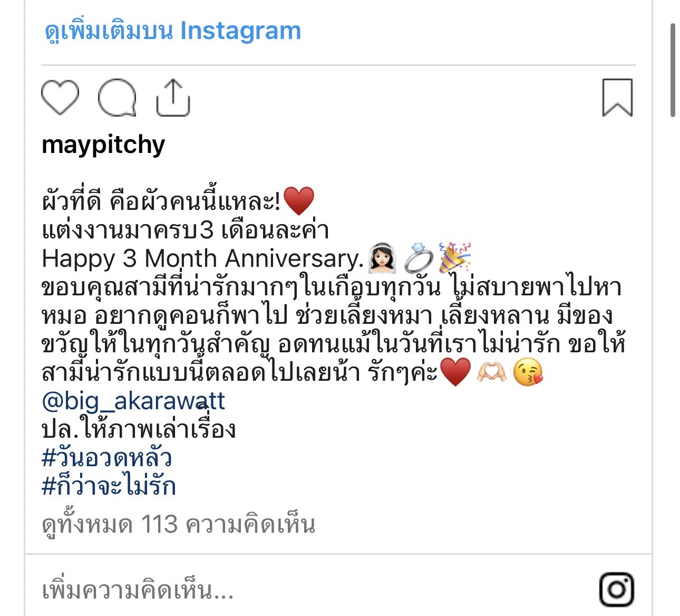Open hashtag #วันอวดหลัว
This screenshot has width=680, height=616.
[107, 458]
